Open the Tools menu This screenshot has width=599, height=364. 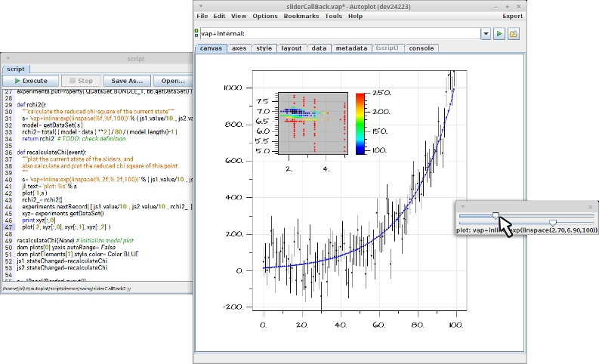334,16
